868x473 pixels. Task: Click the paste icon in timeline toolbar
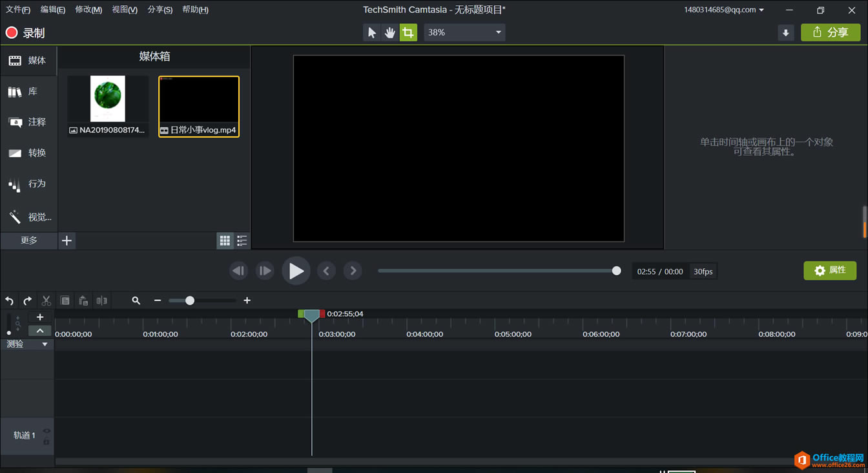(83, 300)
